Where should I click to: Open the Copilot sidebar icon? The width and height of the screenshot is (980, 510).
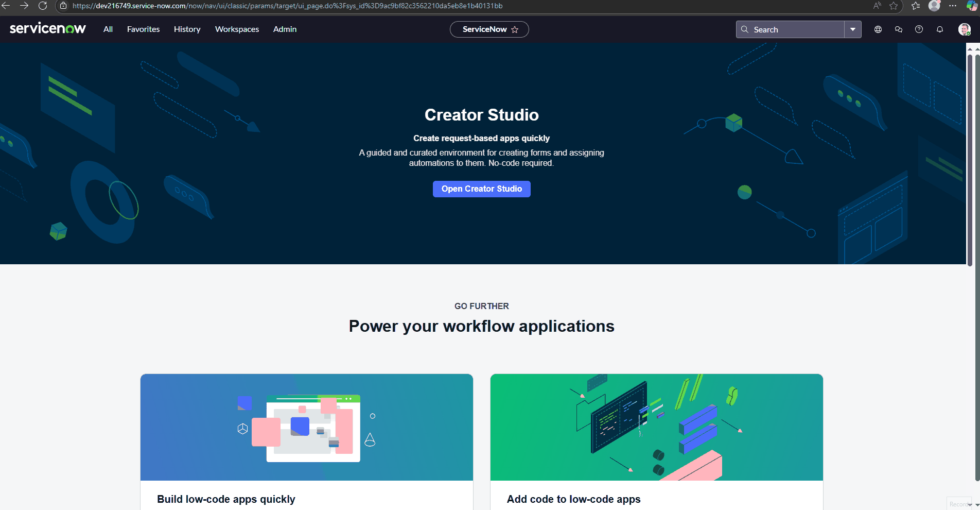(x=972, y=6)
